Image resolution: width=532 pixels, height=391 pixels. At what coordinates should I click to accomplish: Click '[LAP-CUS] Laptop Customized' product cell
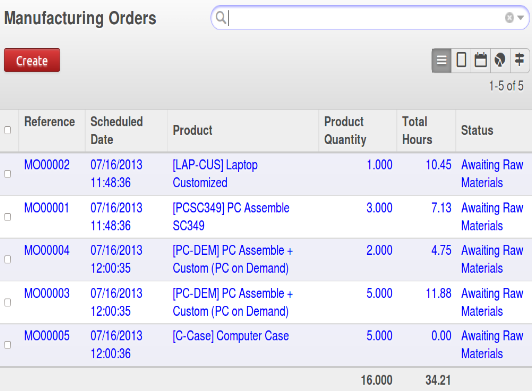[x=215, y=174]
